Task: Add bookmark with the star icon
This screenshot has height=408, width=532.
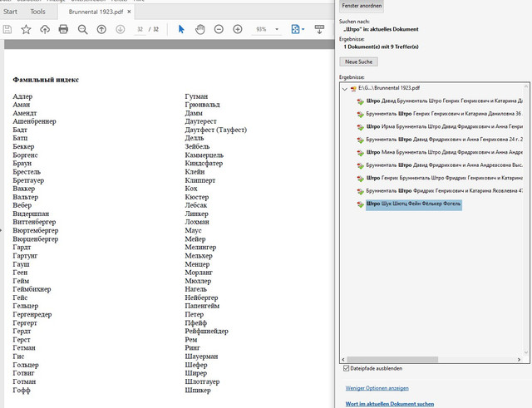Action: point(26,29)
